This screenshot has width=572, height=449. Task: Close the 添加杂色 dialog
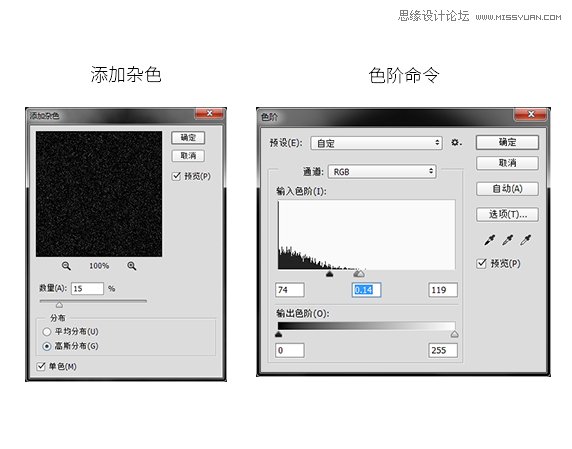click(x=209, y=113)
